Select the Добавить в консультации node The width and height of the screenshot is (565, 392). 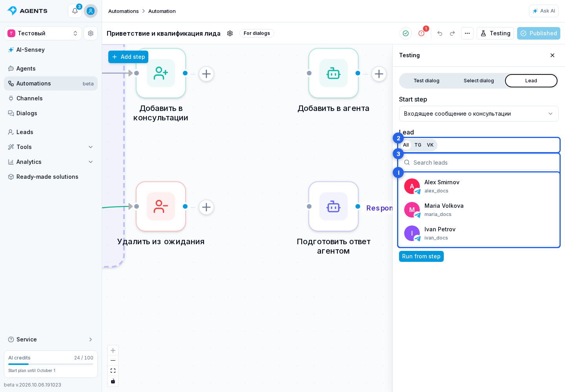tap(161, 73)
